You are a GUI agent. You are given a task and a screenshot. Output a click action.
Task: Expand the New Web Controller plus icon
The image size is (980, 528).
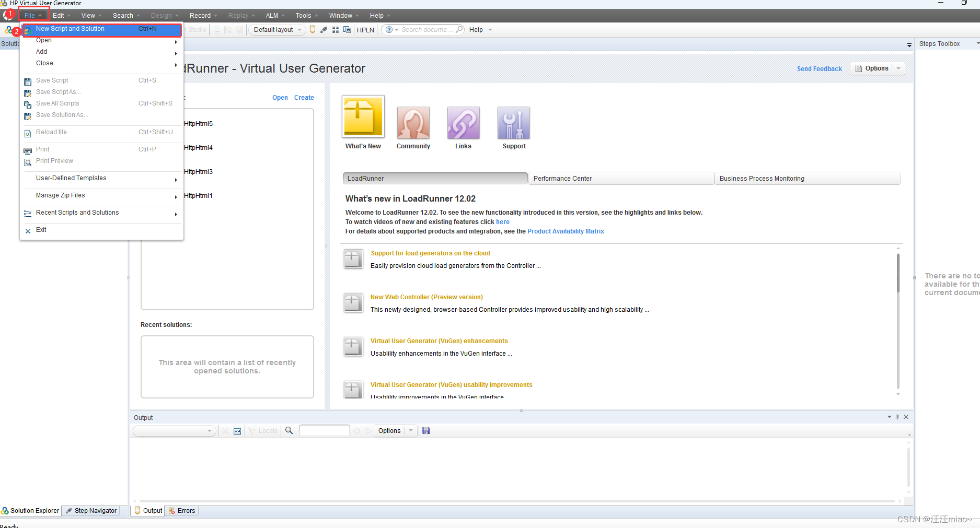coord(353,302)
